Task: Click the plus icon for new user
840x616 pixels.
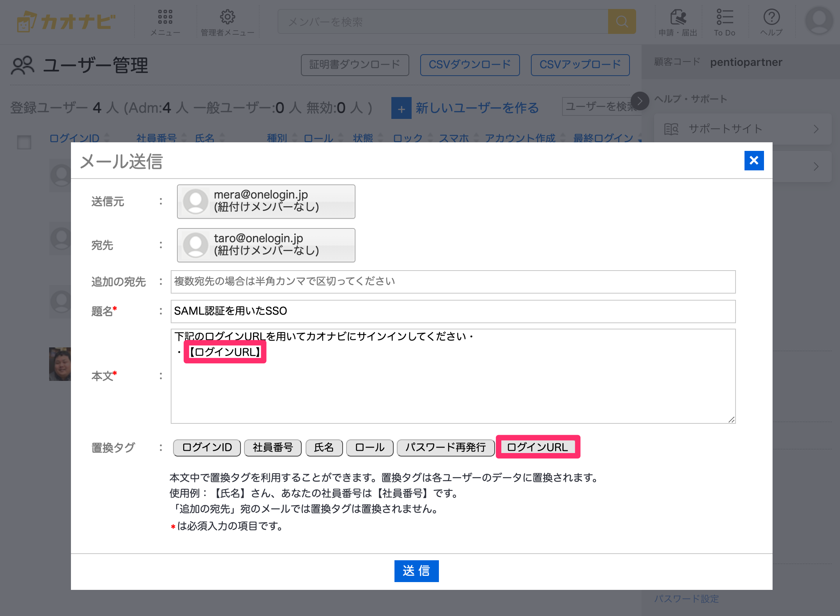Action: 401,108
